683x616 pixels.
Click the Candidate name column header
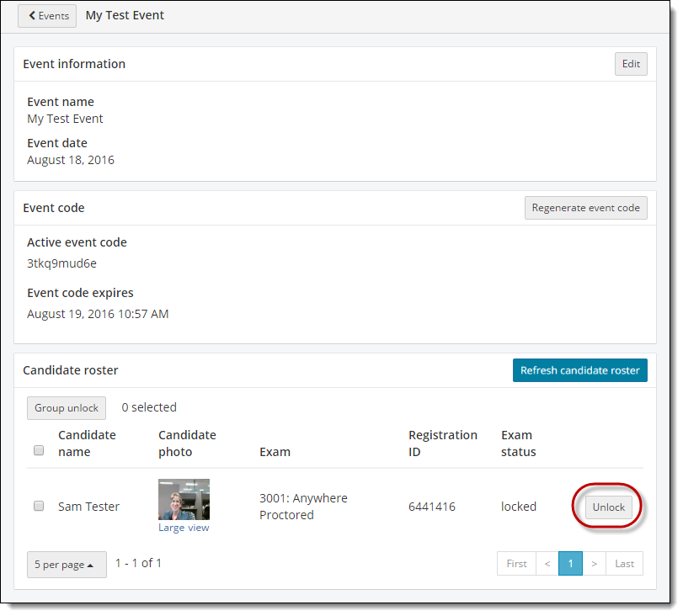[87, 443]
